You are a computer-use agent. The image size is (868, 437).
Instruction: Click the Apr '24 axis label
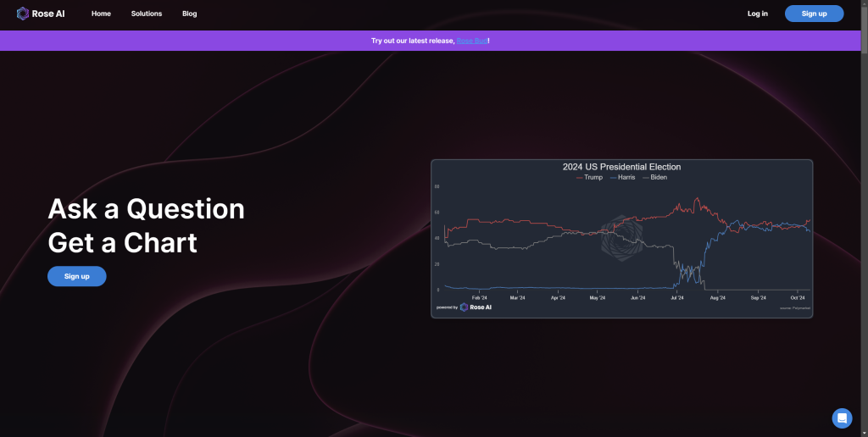pyautogui.click(x=558, y=297)
